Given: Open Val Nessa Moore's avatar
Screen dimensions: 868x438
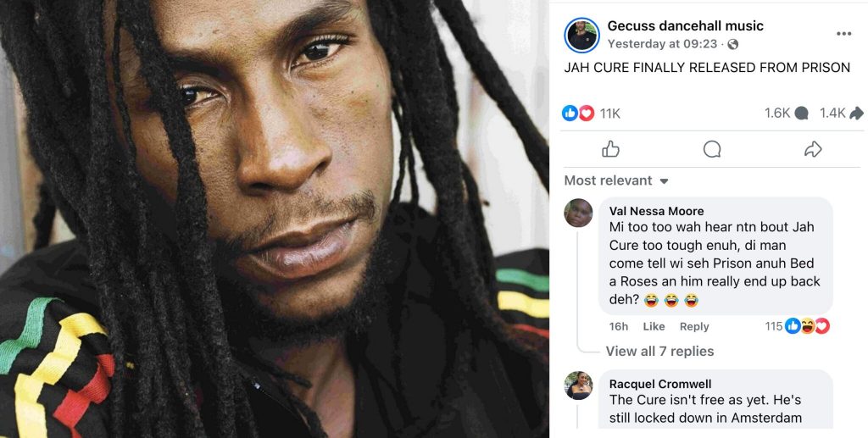Looking at the screenshot, I should pos(578,213).
